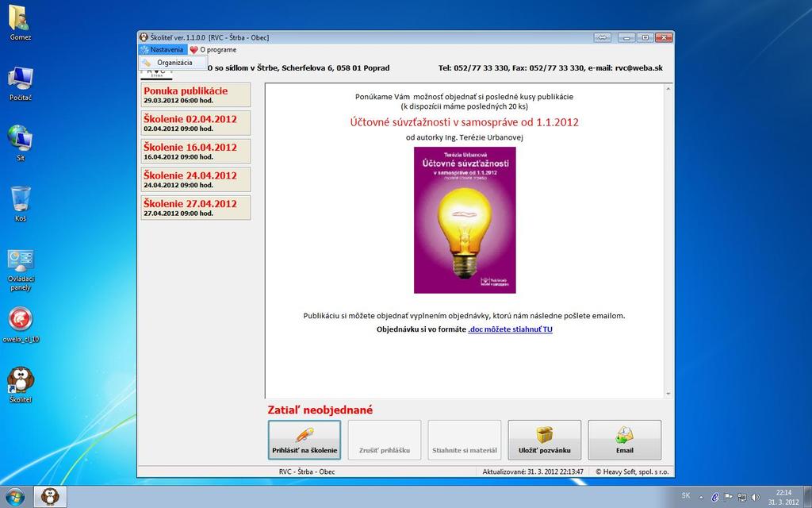Select the Ovládacie panely desktop icon
This screenshot has height=508, width=812.
20,270
